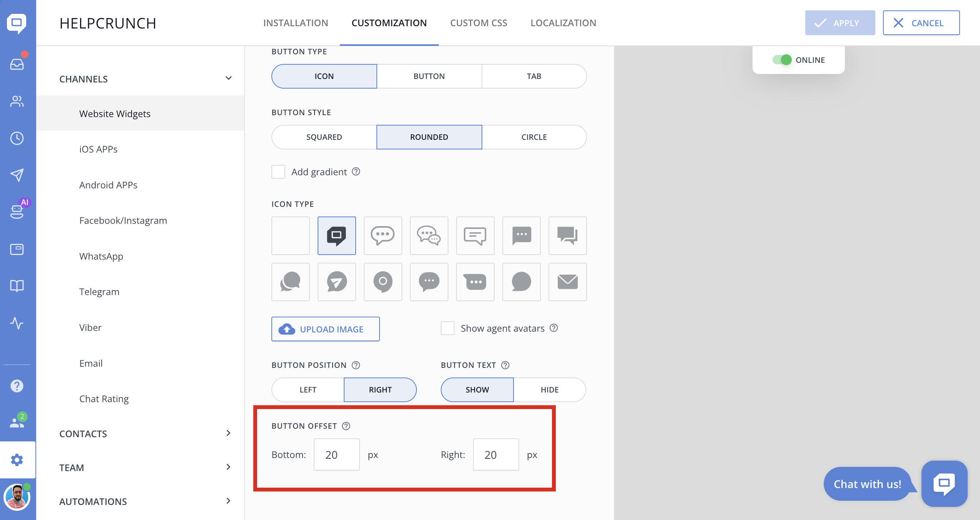980x520 pixels.
Task: Click the Cancel button
Action: click(921, 23)
